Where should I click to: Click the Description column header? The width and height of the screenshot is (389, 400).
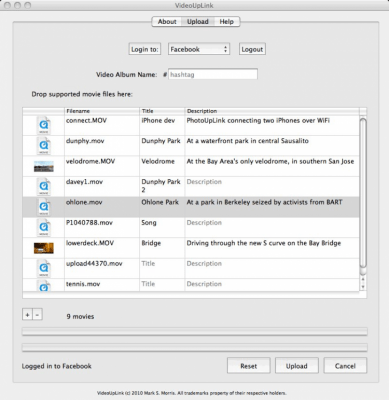coord(272,111)
